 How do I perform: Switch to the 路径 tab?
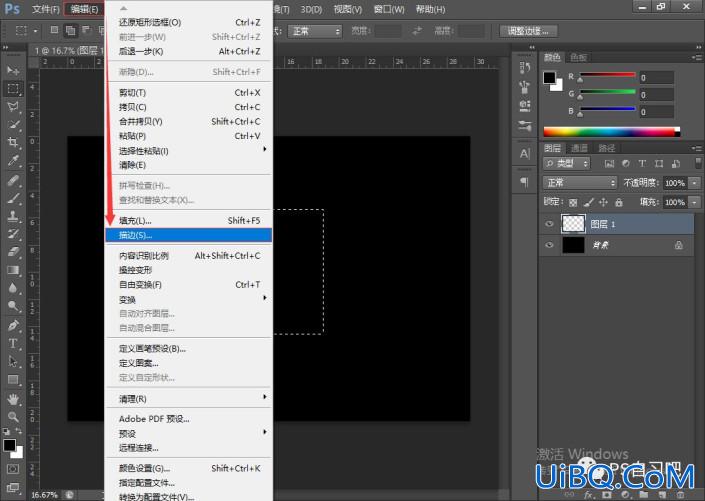tap(607, 148)
